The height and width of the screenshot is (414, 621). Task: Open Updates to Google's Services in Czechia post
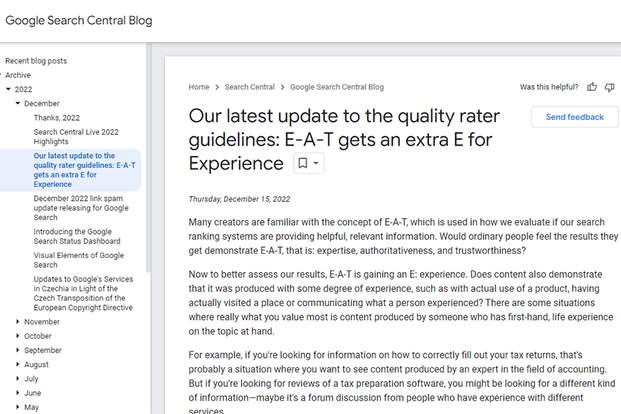tap(83, 294)
